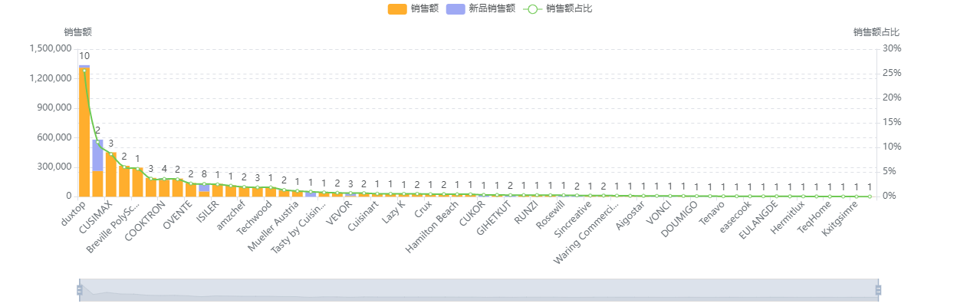Viewport: 980px width, 307px height.
Task: Click the 15% right axis value
Action: click(x=892, y=122)
